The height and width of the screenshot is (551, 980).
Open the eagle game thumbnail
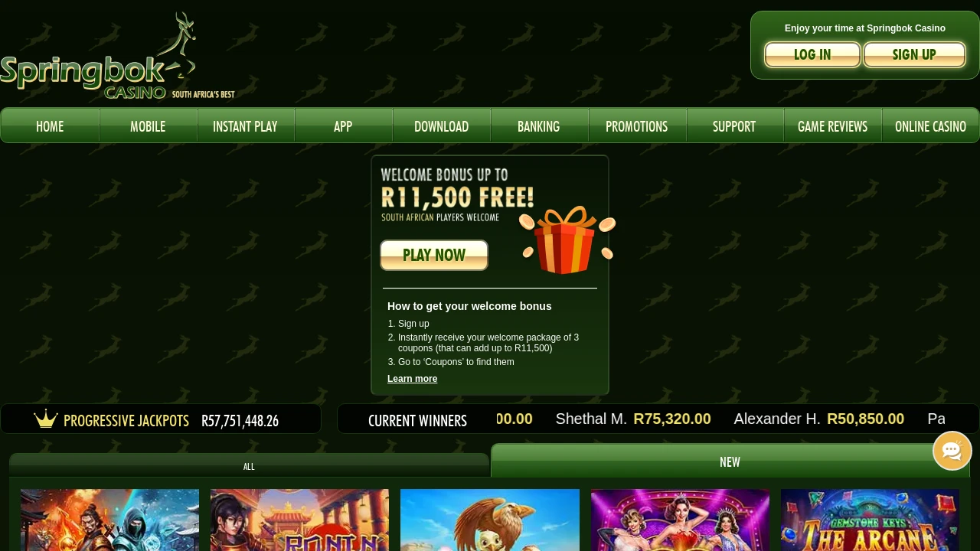click(x=490, y=520)
